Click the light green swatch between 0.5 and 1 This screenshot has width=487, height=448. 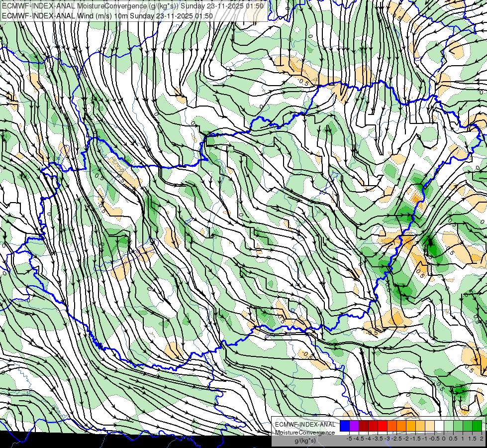coord(458,426)
